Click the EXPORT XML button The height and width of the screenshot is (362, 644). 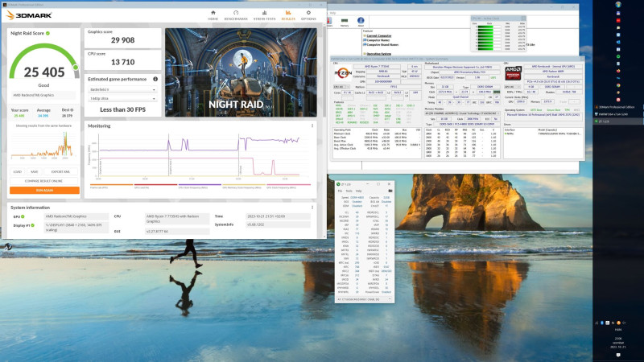(61, 171)
